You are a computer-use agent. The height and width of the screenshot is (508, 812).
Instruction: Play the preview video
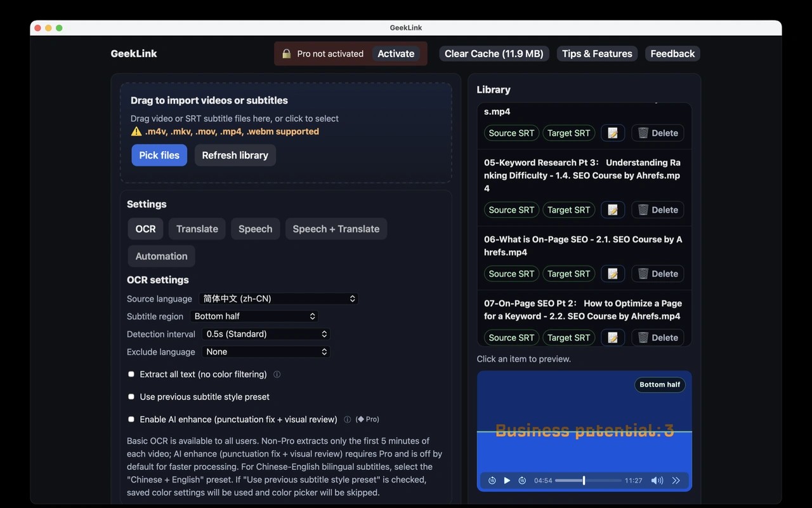point(507,481)
